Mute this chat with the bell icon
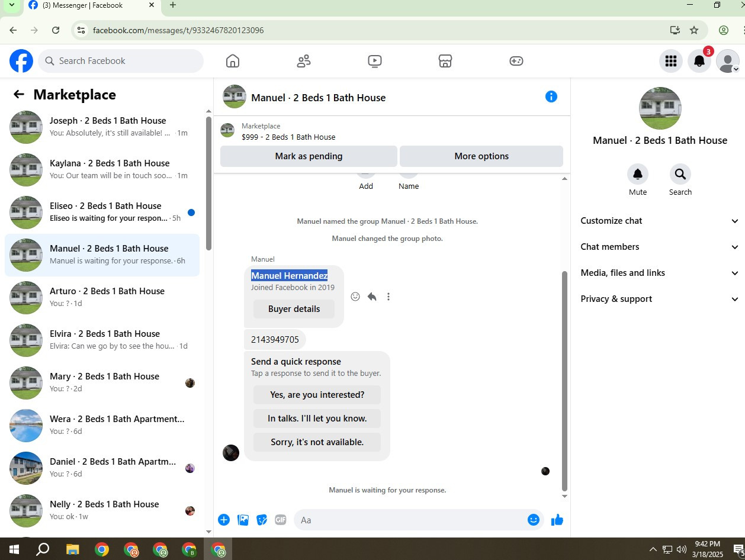745x560 pixels. [638, 174]
